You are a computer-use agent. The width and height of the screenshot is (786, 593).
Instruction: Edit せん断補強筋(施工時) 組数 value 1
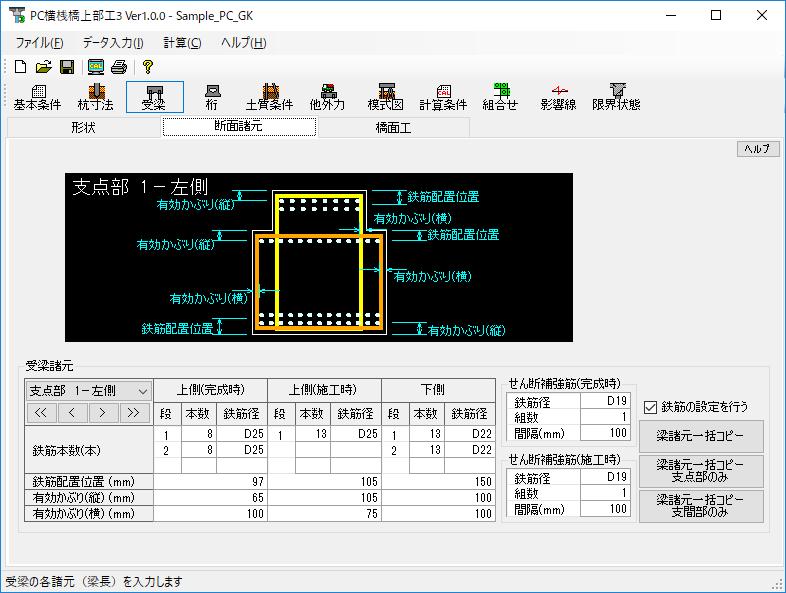pos(605,493)
